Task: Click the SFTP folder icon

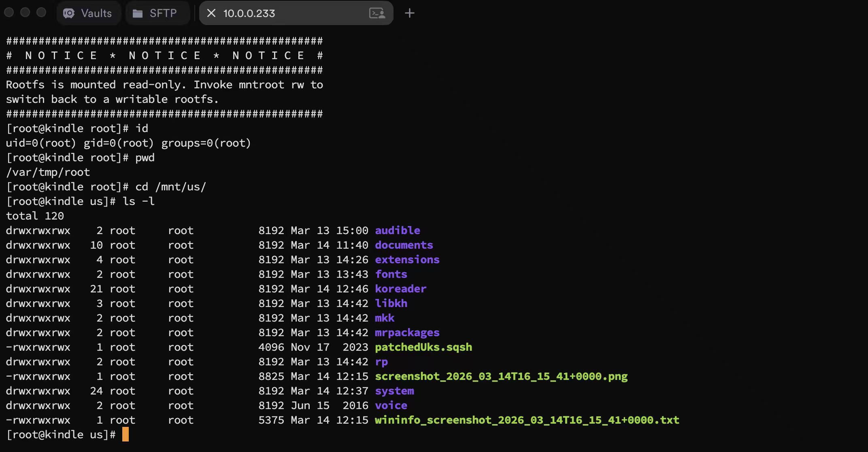Action: click(138, 13)
